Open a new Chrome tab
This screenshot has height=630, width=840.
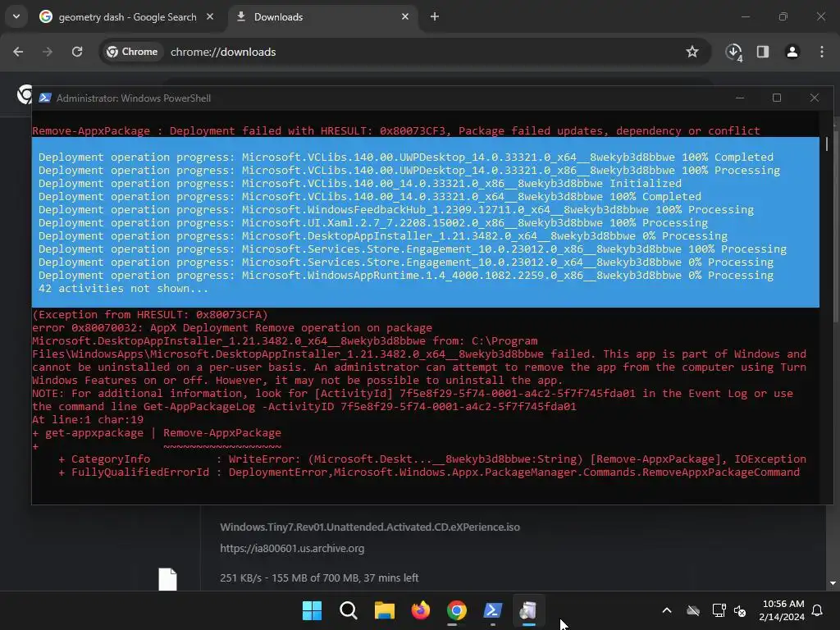pos(435,16)
